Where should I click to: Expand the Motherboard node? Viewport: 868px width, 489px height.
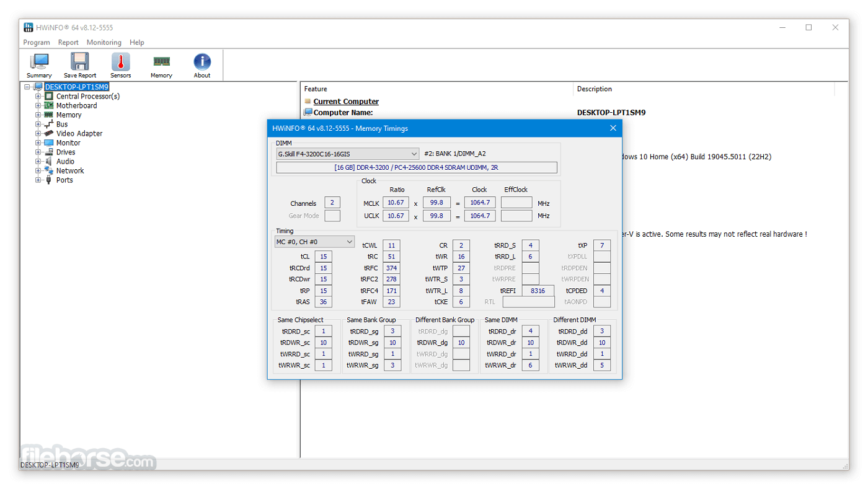[38, 105]
